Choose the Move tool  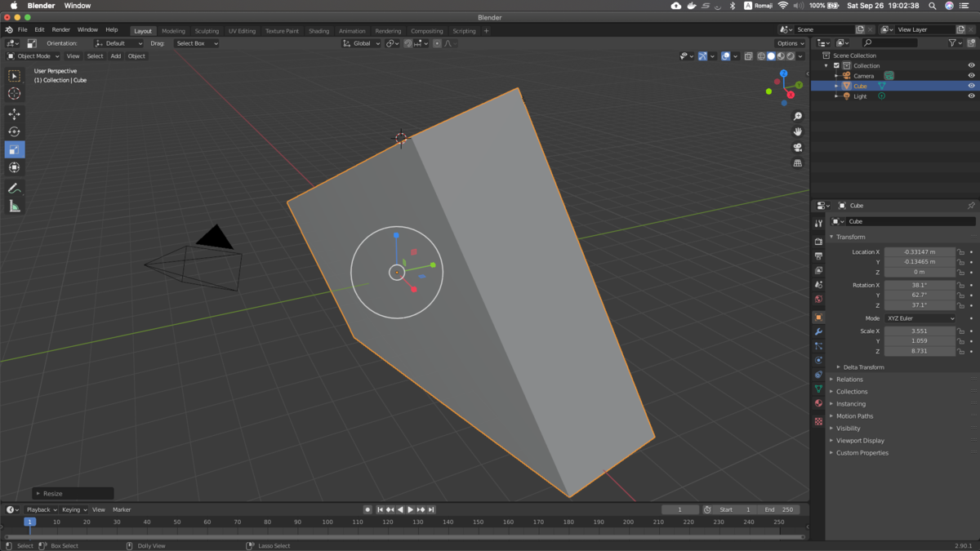(x=14, y=114)
